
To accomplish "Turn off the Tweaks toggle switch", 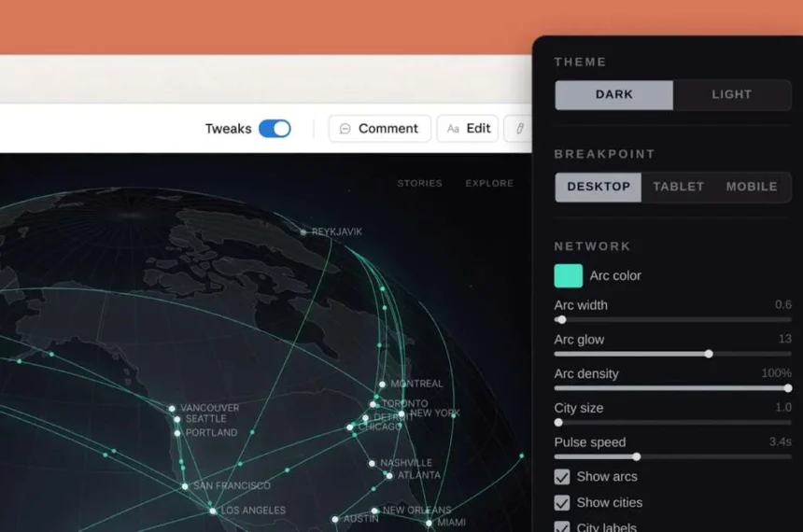I will [x=275, y=129].
